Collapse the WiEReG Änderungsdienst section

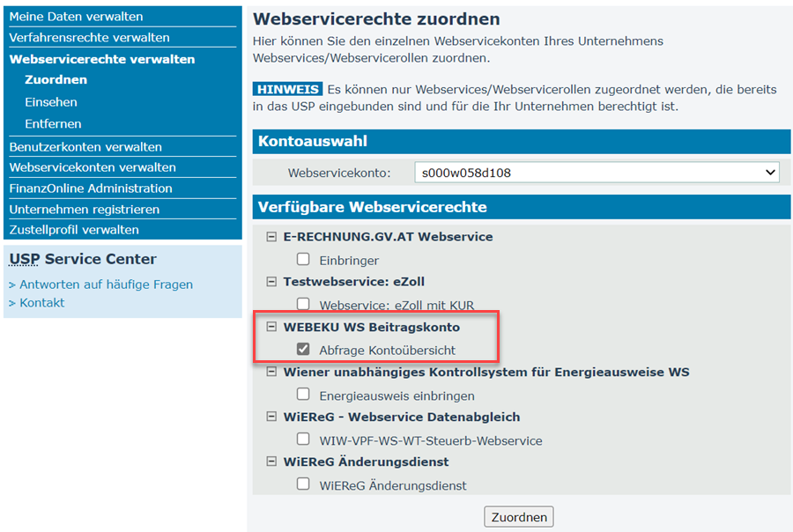coord(271,461)
